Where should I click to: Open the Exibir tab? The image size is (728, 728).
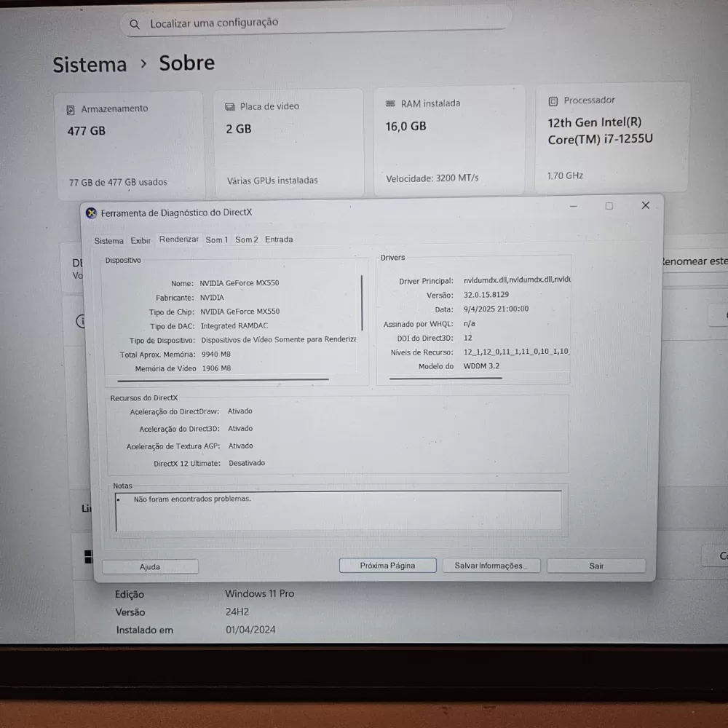click(141, 240)
